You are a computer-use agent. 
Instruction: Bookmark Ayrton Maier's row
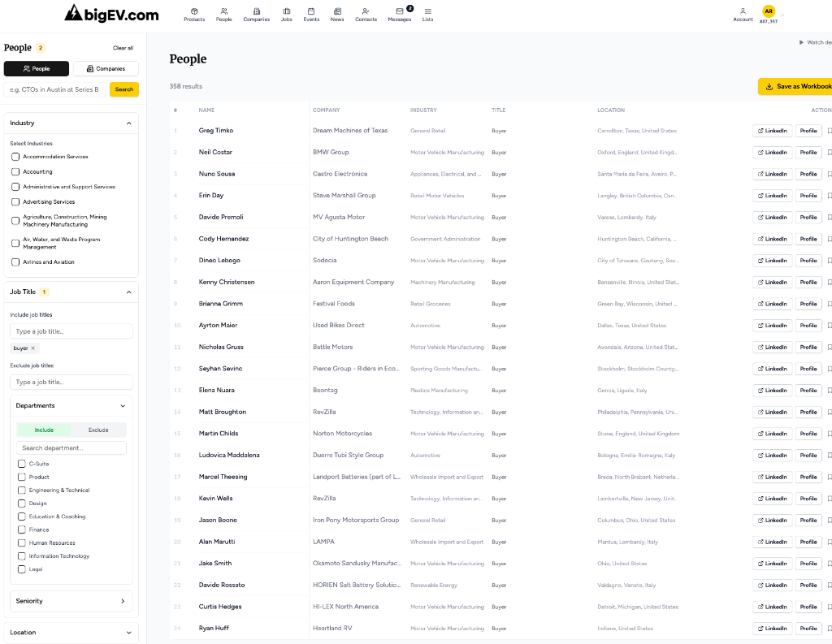(x=830, y=325)
